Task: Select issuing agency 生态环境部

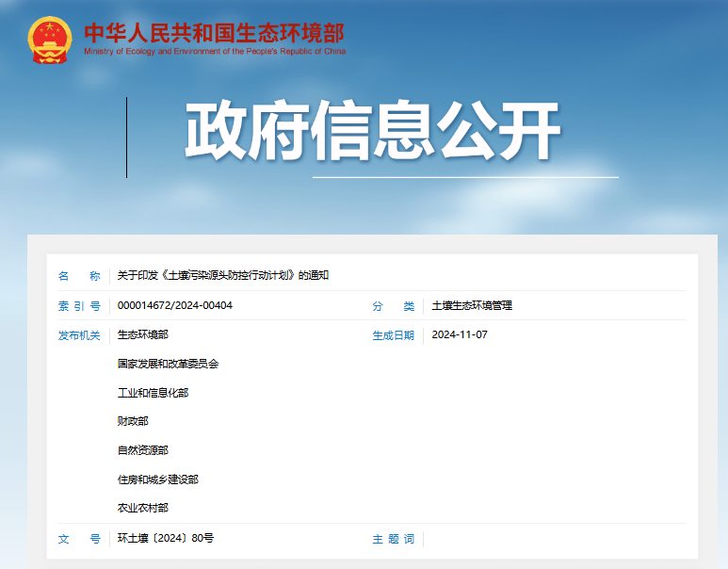Action: [142, 334]
